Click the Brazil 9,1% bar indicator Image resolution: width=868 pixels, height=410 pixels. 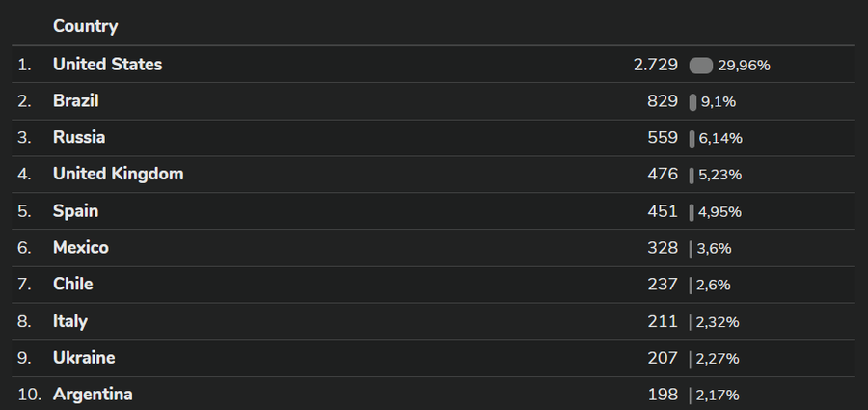coord(692,102)
